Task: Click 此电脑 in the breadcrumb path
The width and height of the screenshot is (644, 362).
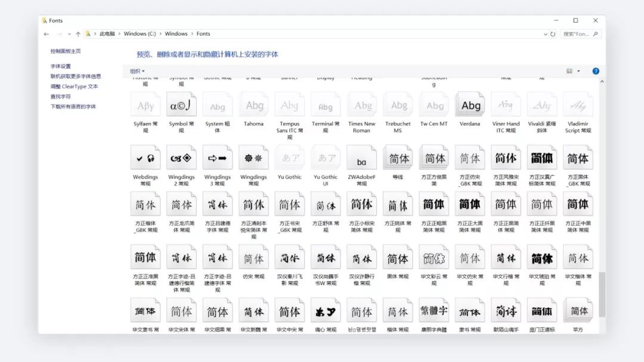Action: [x=107, y=33]
